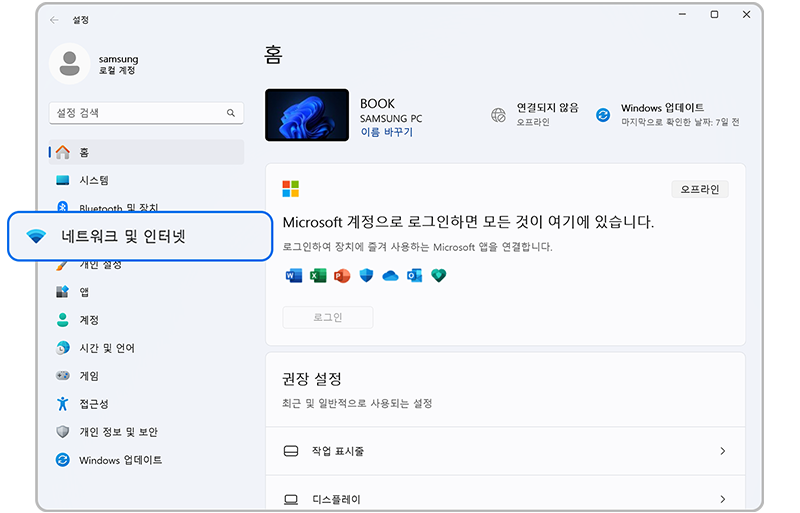Open the 디스플레이 recommended setting row
This screenshot has height=513, width=800.
pyautogui.click(x=505, y=494)
